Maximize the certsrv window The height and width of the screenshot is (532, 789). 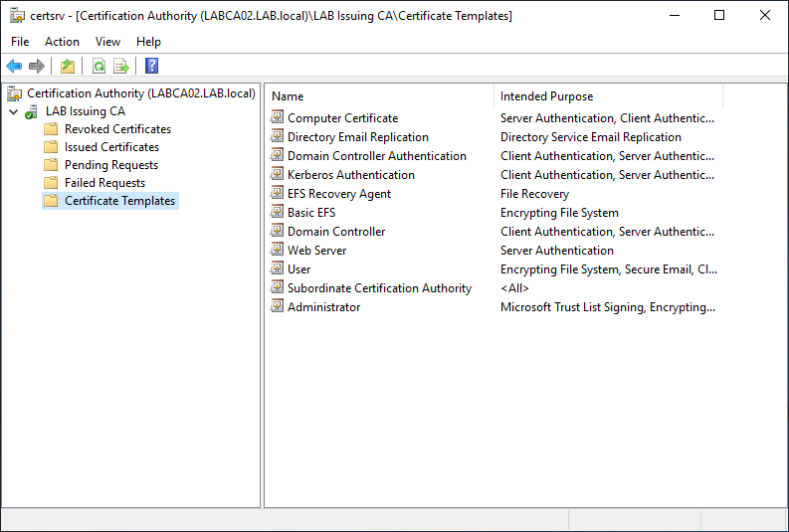[719, 16]
